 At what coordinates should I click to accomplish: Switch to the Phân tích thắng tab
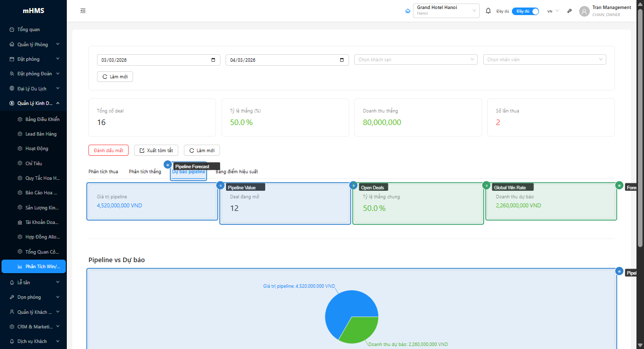(145, 171)
